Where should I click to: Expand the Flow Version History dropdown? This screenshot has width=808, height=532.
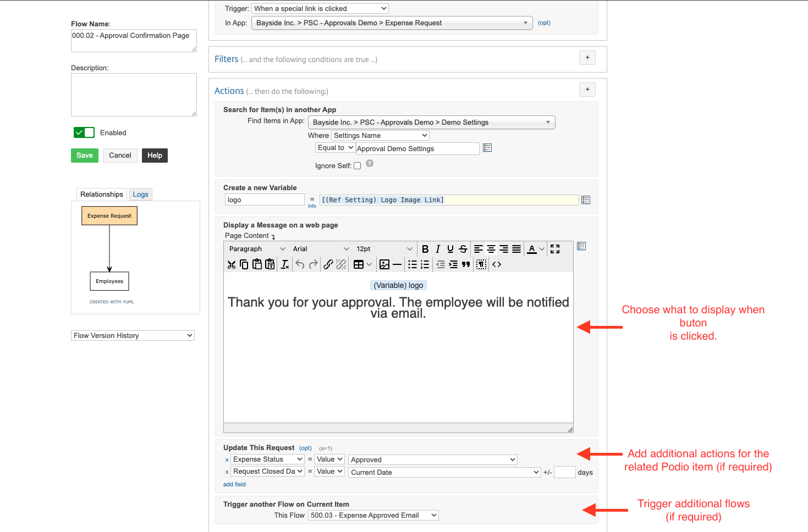click(133, 335)
